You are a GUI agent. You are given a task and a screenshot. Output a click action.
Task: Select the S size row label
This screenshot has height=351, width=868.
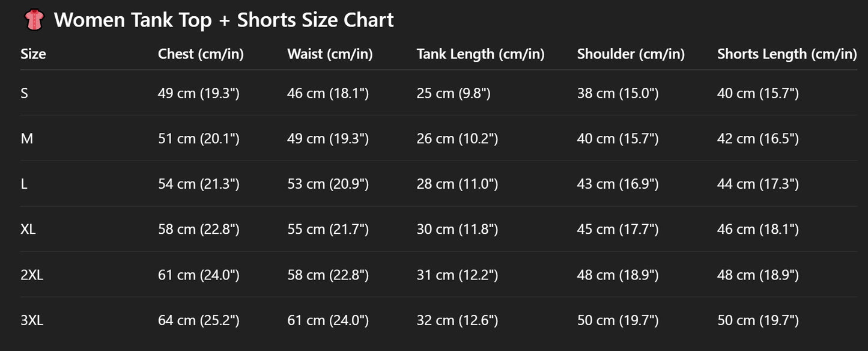[x=24, y=93]
